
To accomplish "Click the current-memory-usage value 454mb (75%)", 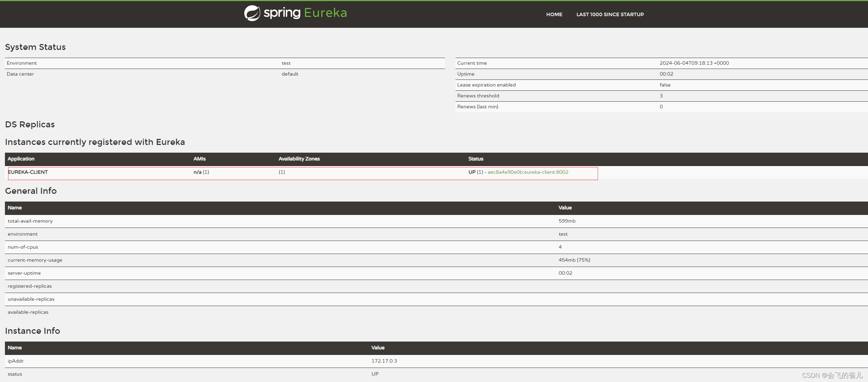I will pos(574,260).
